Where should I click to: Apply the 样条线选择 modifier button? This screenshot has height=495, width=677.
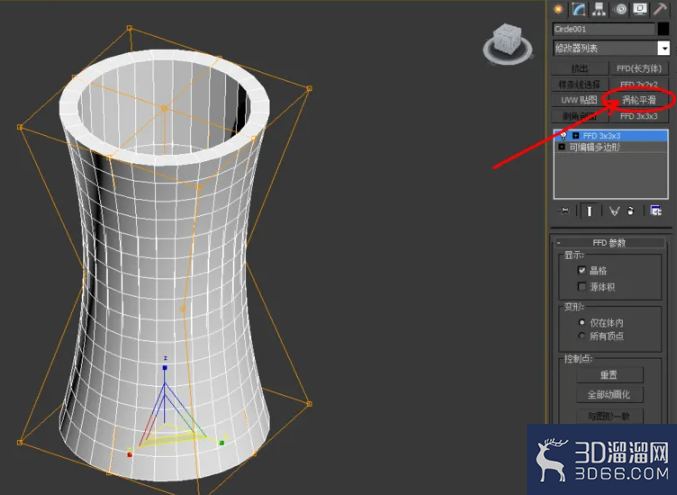click(x=579, y=84)
